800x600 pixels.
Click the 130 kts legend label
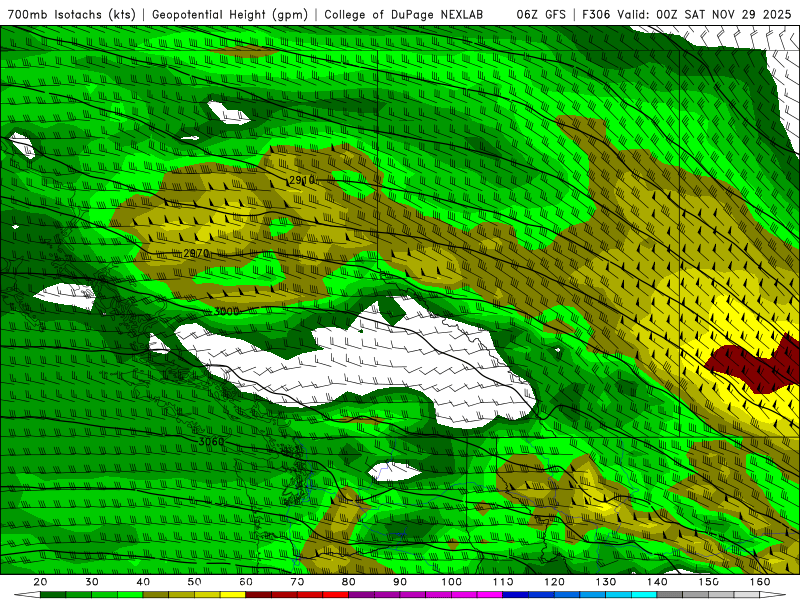click(x=606, y=582)
